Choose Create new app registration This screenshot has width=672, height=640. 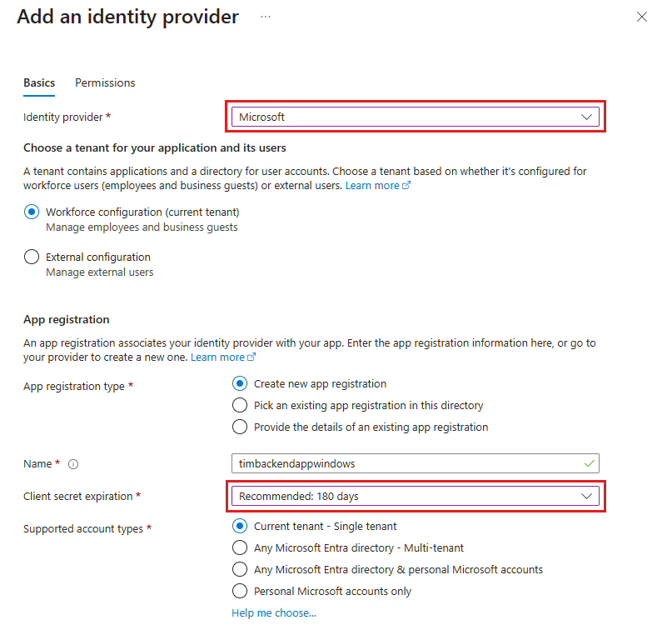[x=240, y=383]
